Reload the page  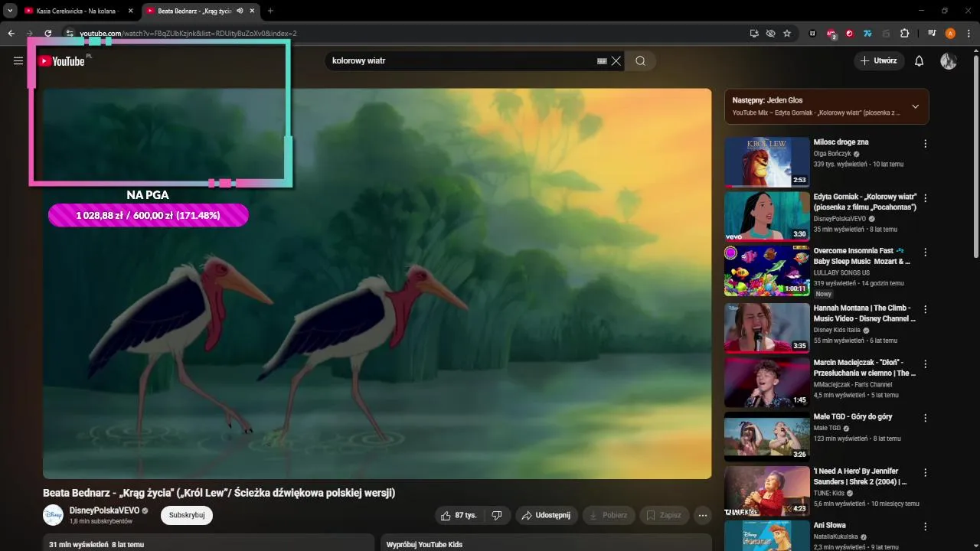click(x=47, y=34)
